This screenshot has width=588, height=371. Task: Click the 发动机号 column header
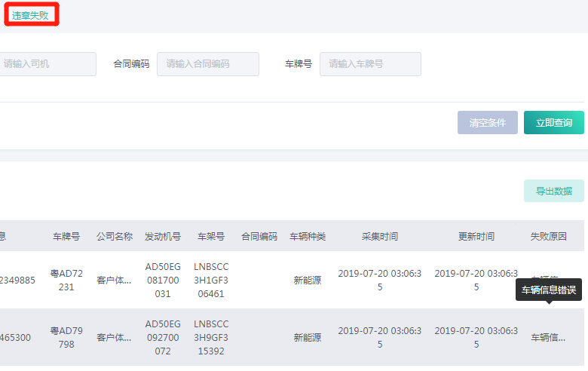tap(163, 236)
